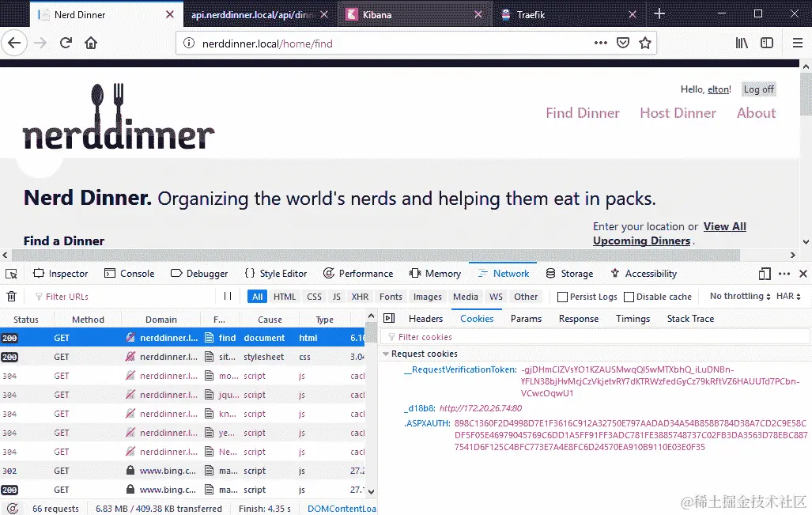This screenshot has width=812, height=515.
Task: Filter requests by Media
Action: pos(466,297)
